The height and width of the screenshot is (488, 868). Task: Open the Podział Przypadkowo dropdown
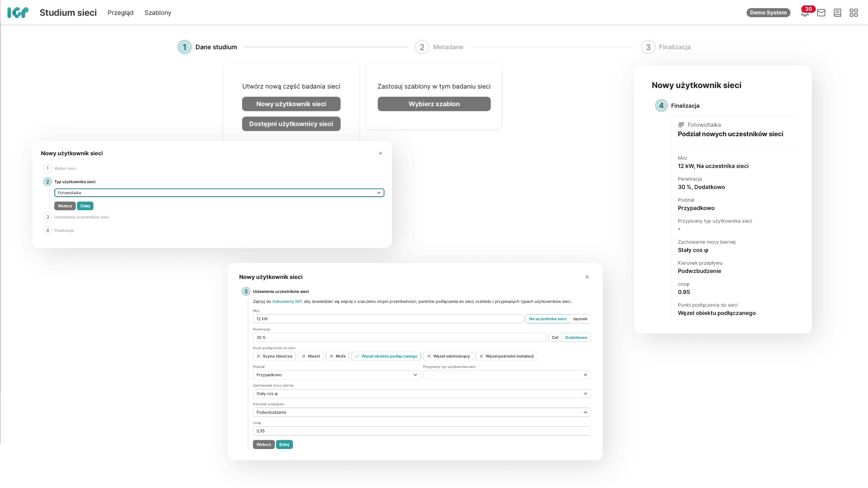pyautogui.click(x=336, y=375)
